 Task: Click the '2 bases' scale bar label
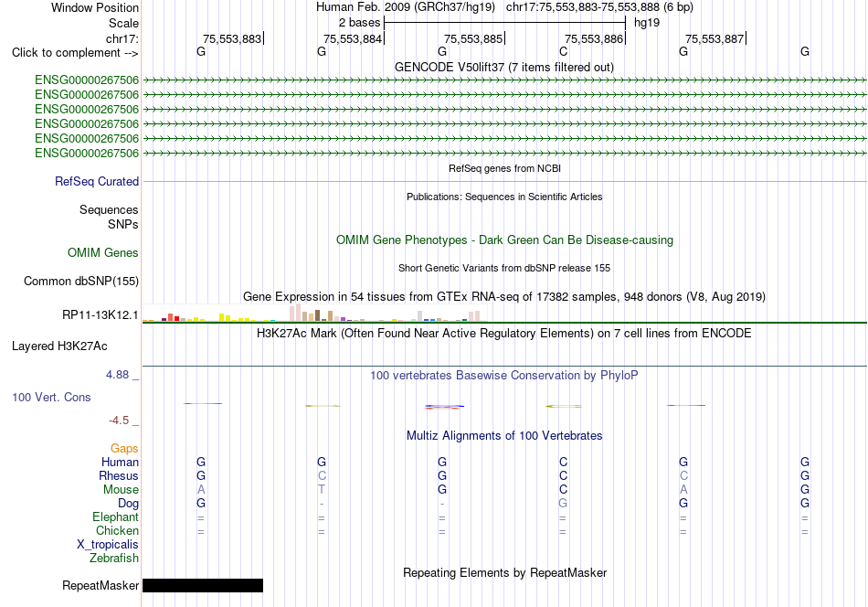tap(360, 23)
